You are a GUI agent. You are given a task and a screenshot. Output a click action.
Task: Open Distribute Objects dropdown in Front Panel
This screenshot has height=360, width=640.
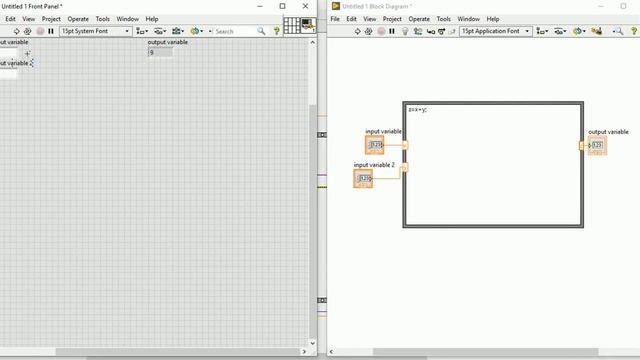160,31
